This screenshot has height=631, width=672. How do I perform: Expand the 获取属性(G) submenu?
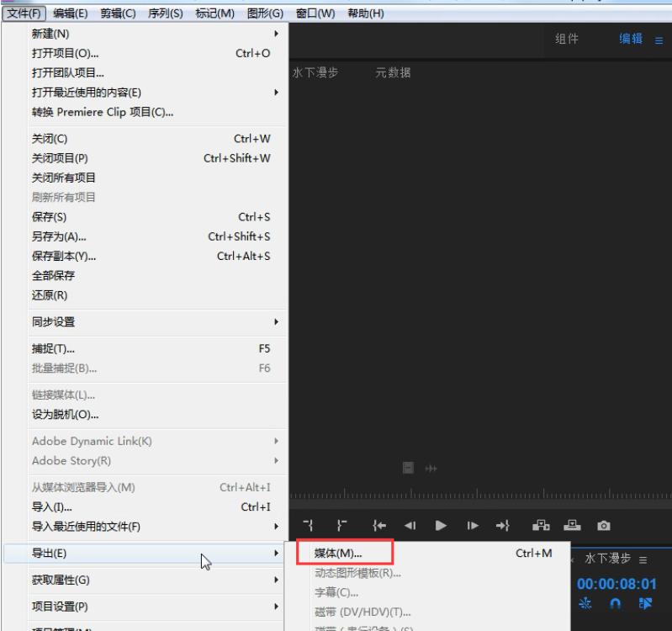point(277,580)
